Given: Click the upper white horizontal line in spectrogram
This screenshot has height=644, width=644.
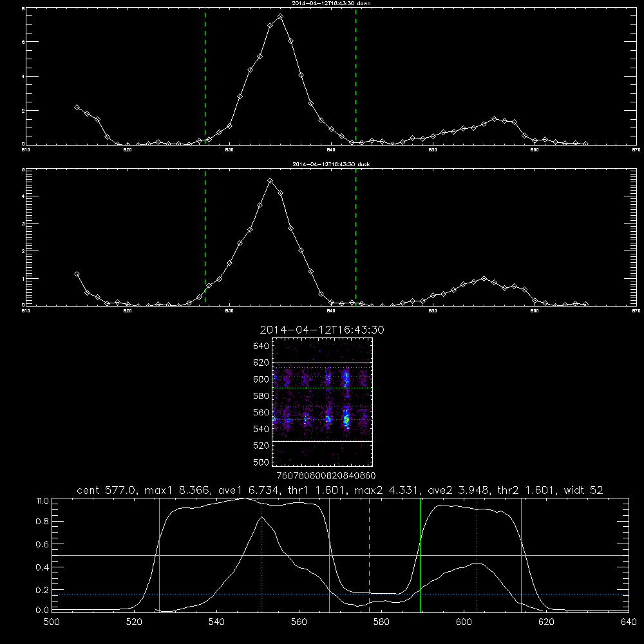Looking at the screenshot, I should [x=322, y=363].
